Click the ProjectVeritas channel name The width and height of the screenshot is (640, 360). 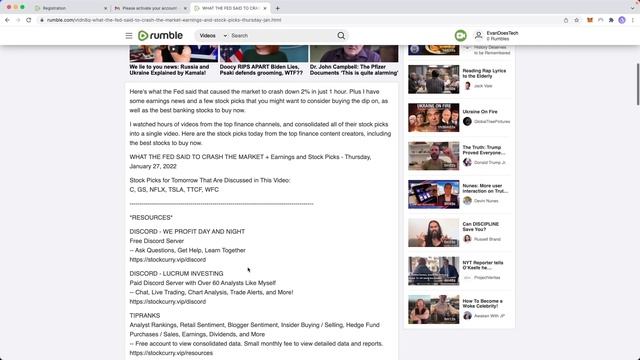click(x=487, y=278)
